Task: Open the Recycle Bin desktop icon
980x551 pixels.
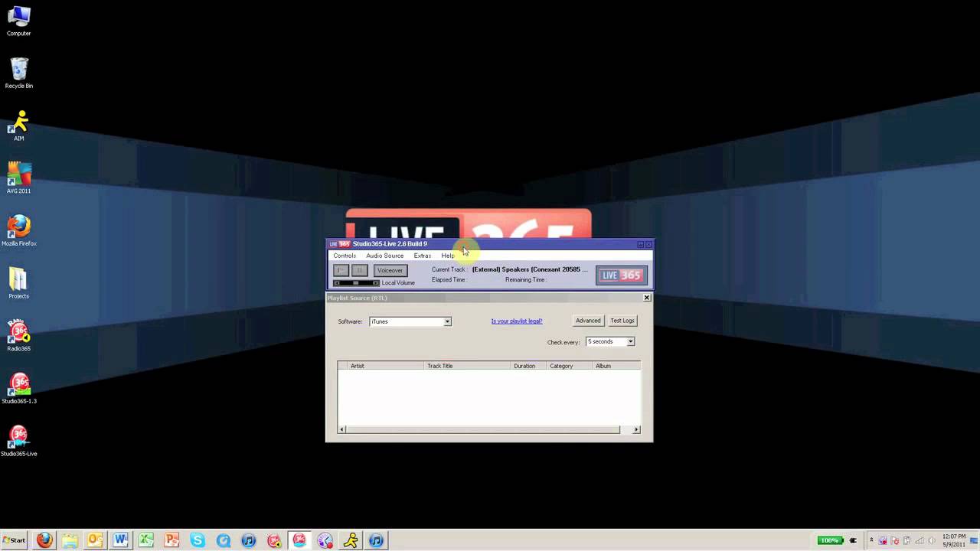Action: pos(18,73)
